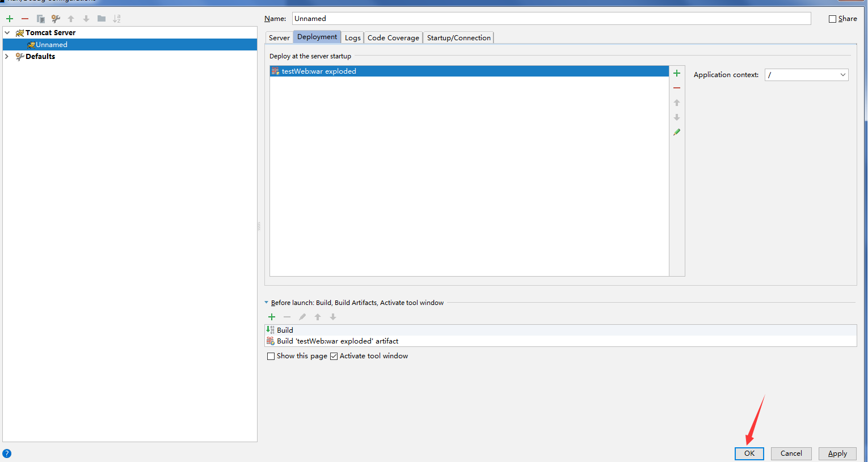The height and width of the screenshot is (462, 868).
Task: Select the Unnamed configuration in tree
Action: click(130, 45)
